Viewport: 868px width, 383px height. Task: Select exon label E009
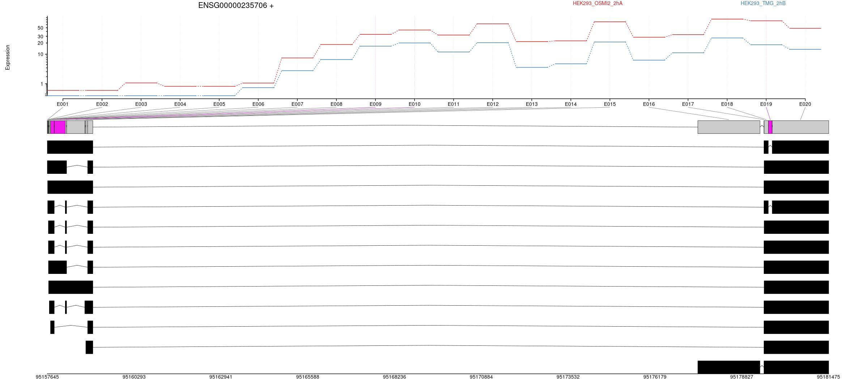click(x=375, y=104)
